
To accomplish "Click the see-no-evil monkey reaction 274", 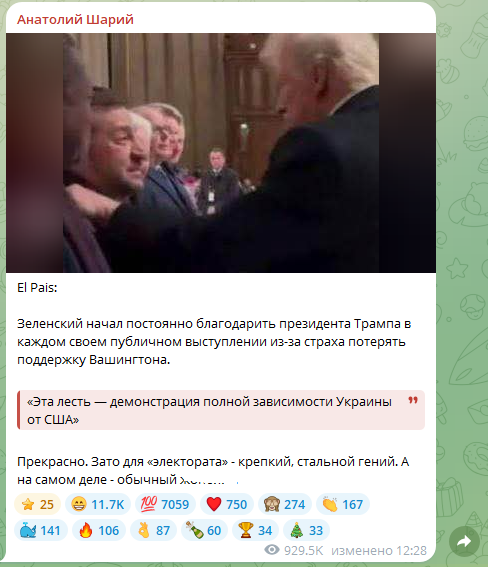I will (x=285, y=504).
